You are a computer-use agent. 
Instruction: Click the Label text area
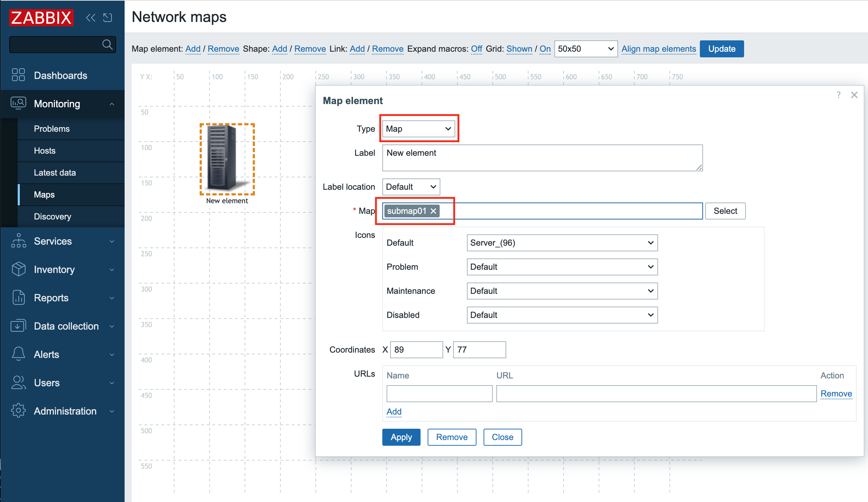pyautogui.click(x=542, y=158)
